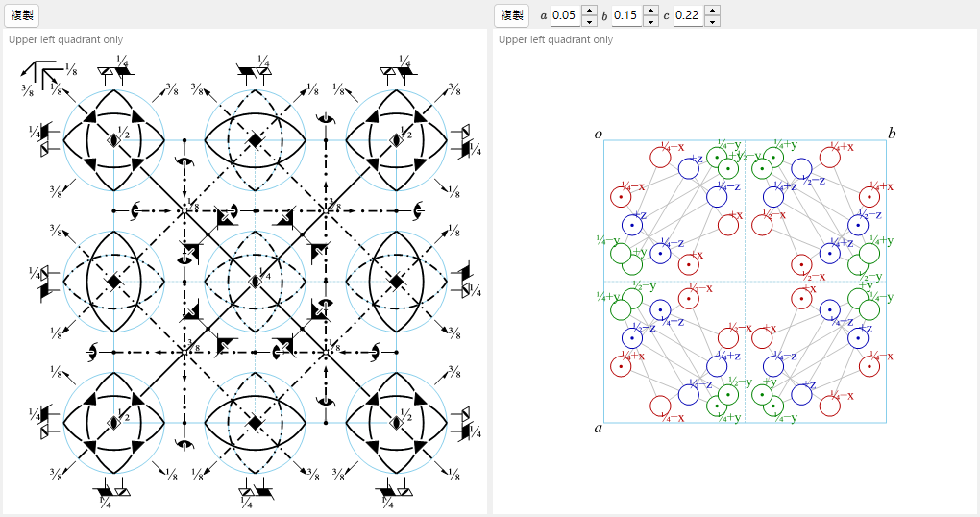This screenshot has height=517, width=980.
Task: Increase parameter b with the up arrow
Action: click(650, 10)
